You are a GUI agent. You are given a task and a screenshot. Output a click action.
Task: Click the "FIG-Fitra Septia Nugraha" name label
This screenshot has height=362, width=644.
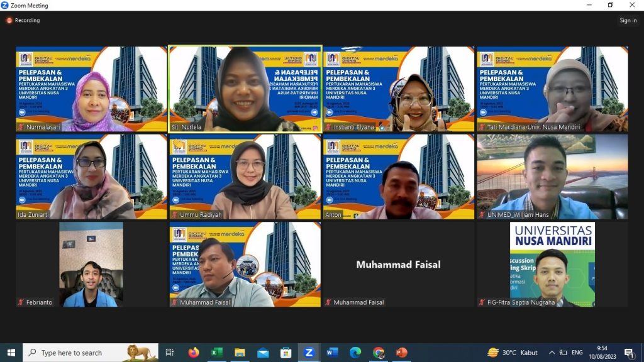521,302
